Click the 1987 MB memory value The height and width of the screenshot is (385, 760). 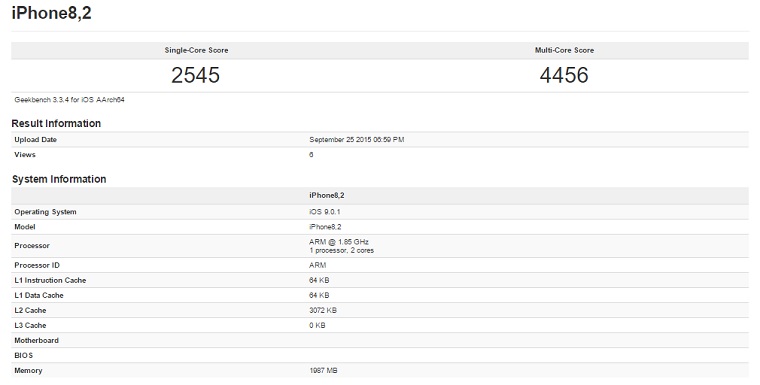tap(323, 370)
